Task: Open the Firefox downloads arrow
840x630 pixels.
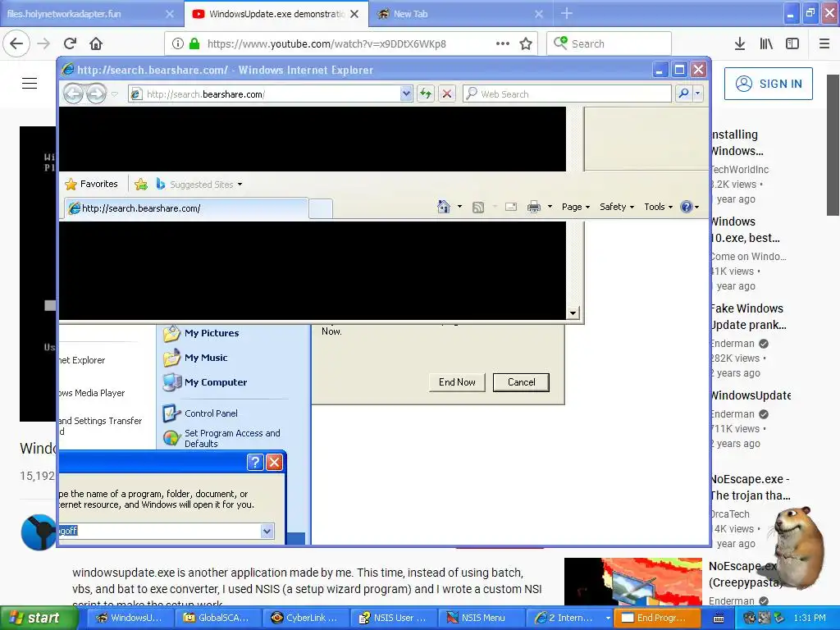Action: 740,43
